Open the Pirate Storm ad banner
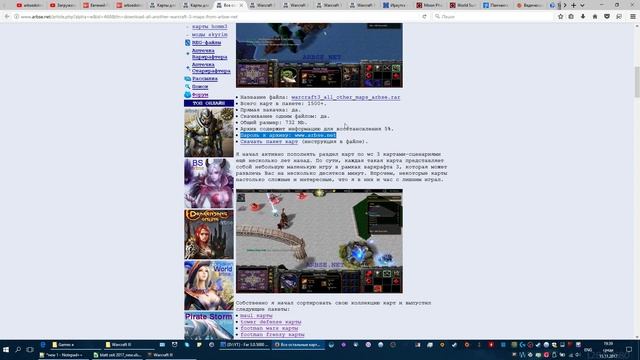 pos(209,326)
